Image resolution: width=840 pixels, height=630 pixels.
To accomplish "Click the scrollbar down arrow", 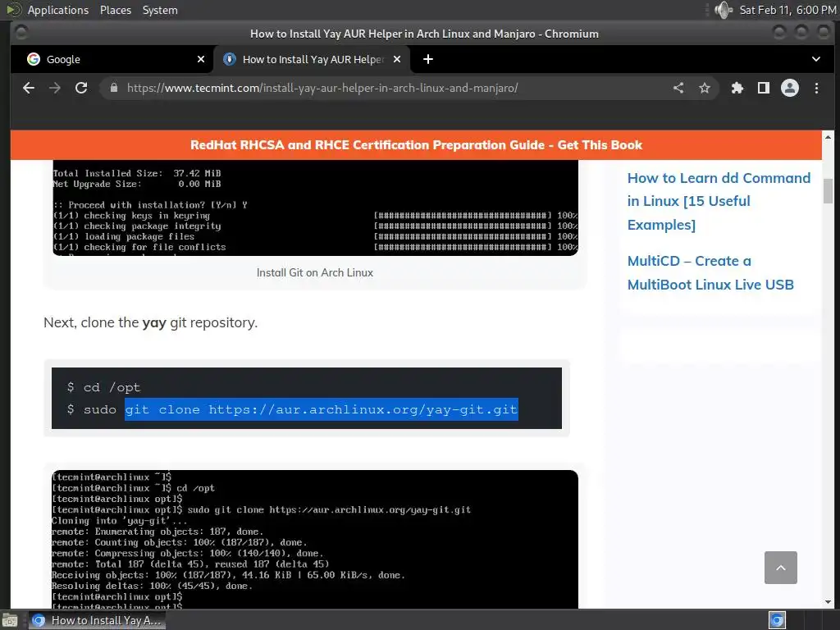I will [x=829, y=601].
